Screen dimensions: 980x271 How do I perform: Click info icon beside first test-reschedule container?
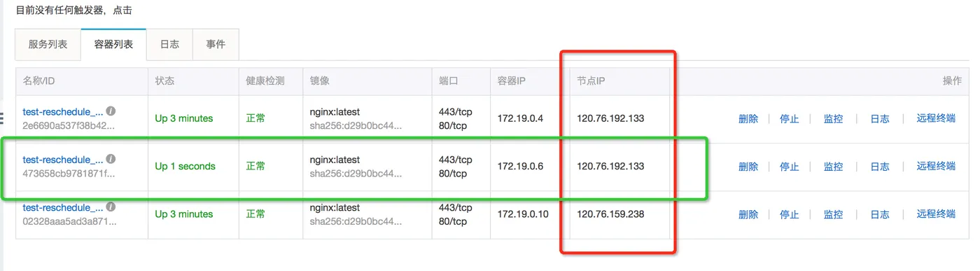111,111
